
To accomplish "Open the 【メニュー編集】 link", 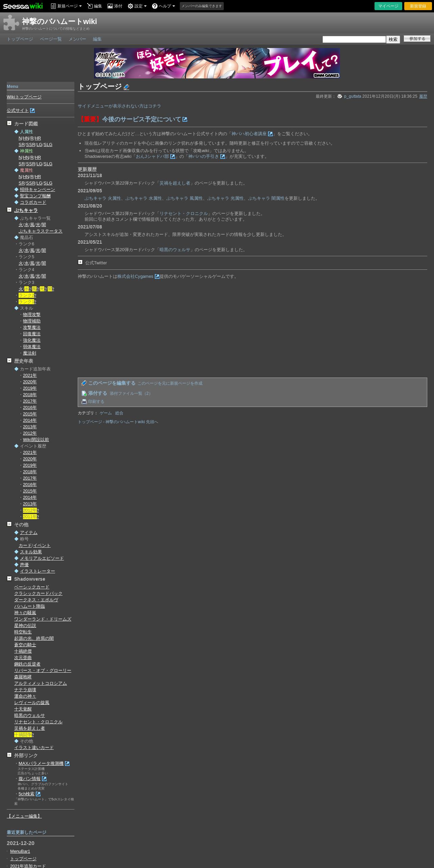I will point(24,816).
